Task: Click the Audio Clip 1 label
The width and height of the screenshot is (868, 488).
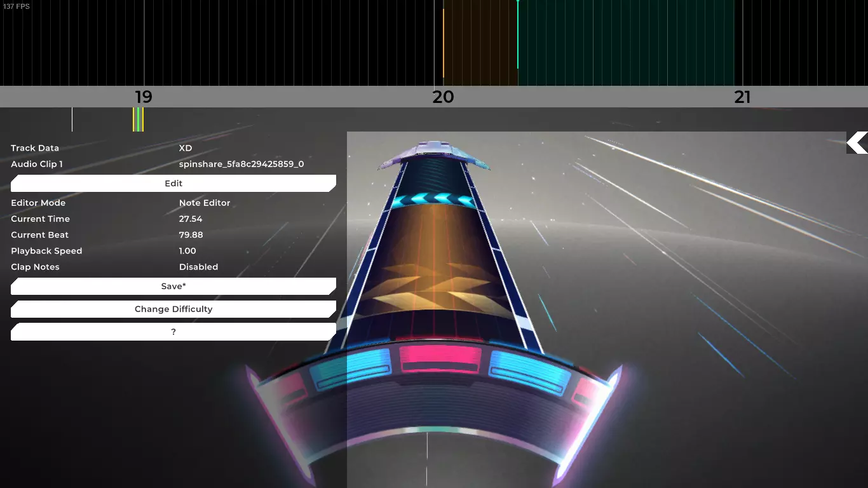Action: point(37,164)
